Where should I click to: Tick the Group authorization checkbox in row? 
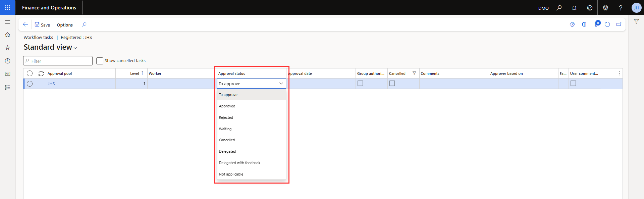pos(360,84)
